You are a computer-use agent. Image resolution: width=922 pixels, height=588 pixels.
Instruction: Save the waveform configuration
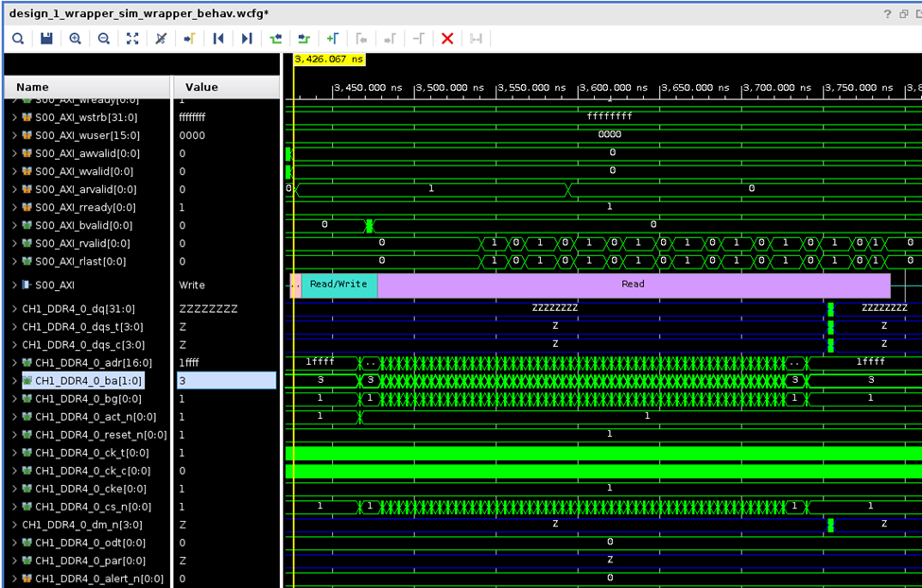46,39
